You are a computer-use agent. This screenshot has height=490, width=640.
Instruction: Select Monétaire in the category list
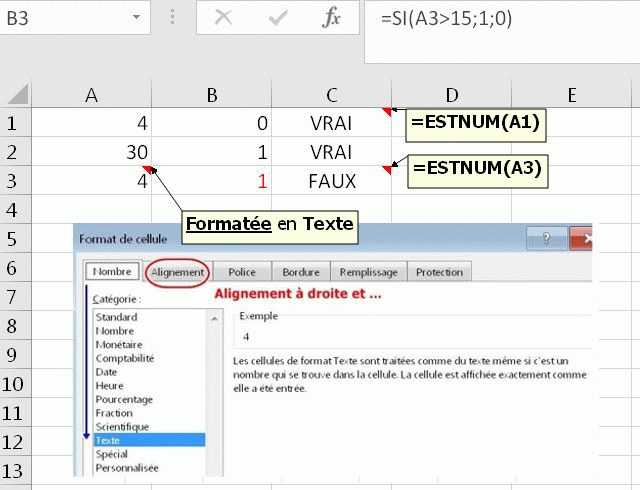119,343
